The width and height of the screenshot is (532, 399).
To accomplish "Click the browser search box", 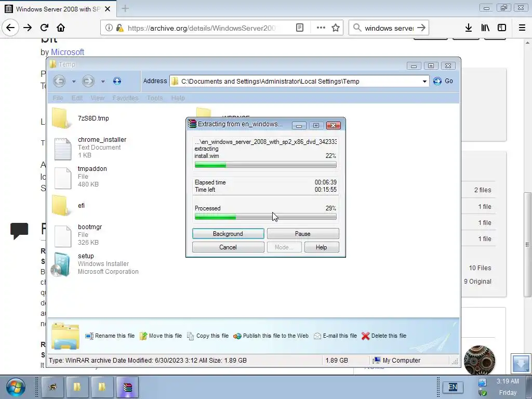I will (389, 28).
